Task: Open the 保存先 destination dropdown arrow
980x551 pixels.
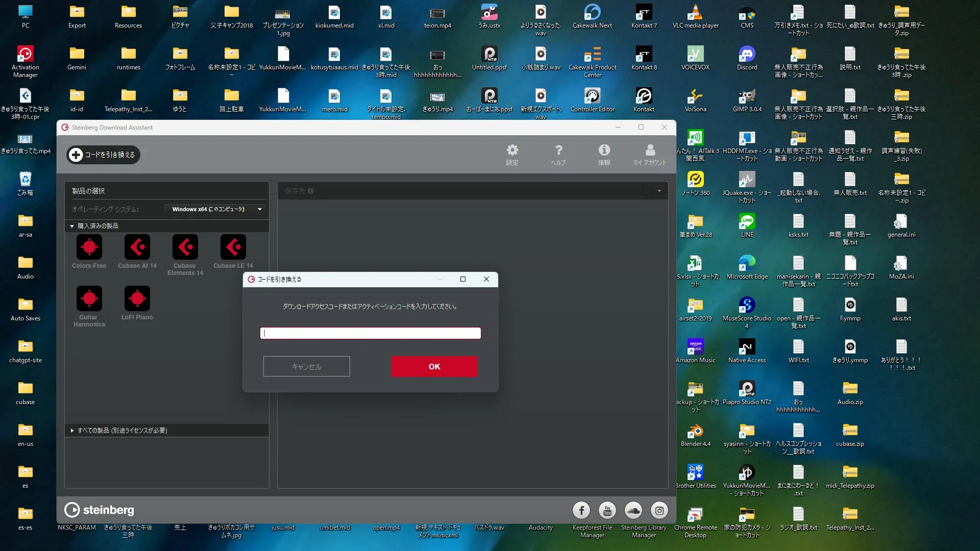Action: point(659,191)
